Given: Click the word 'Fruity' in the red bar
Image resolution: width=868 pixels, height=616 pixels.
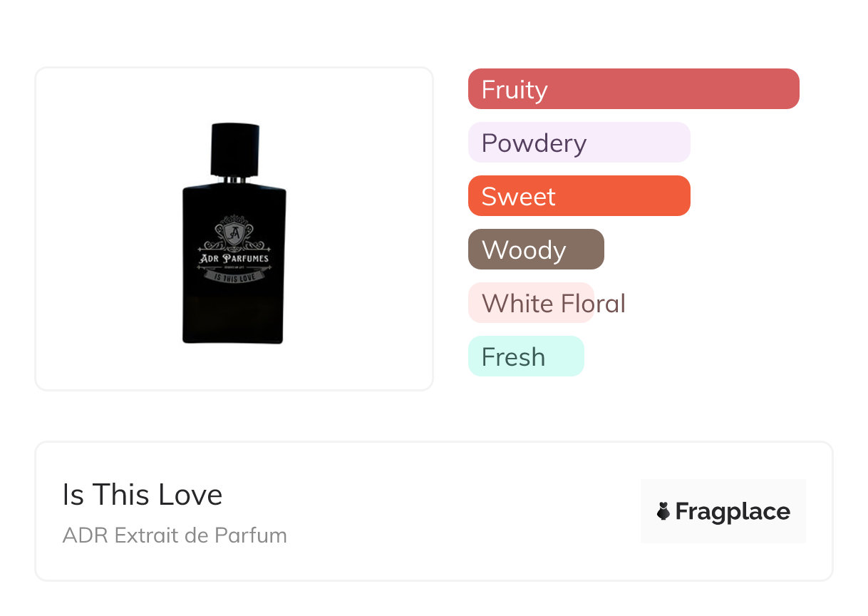Looking at the screenshot, I should [515, 90].
